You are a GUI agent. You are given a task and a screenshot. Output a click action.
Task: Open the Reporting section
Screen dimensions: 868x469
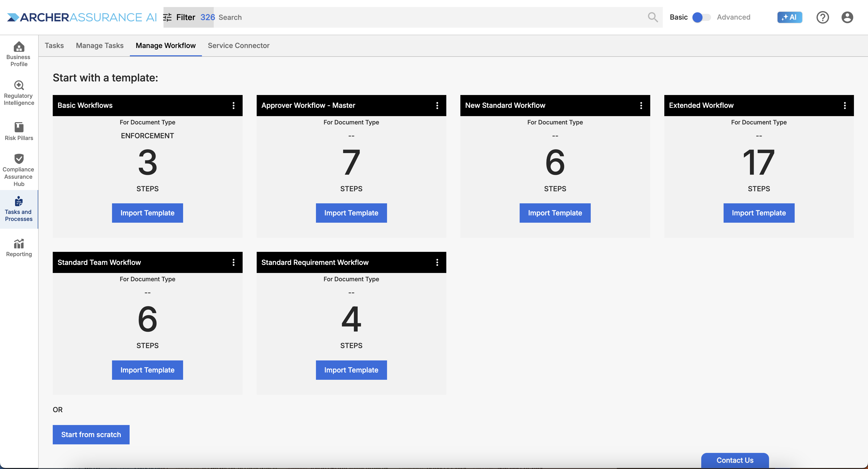coord(19,248)
